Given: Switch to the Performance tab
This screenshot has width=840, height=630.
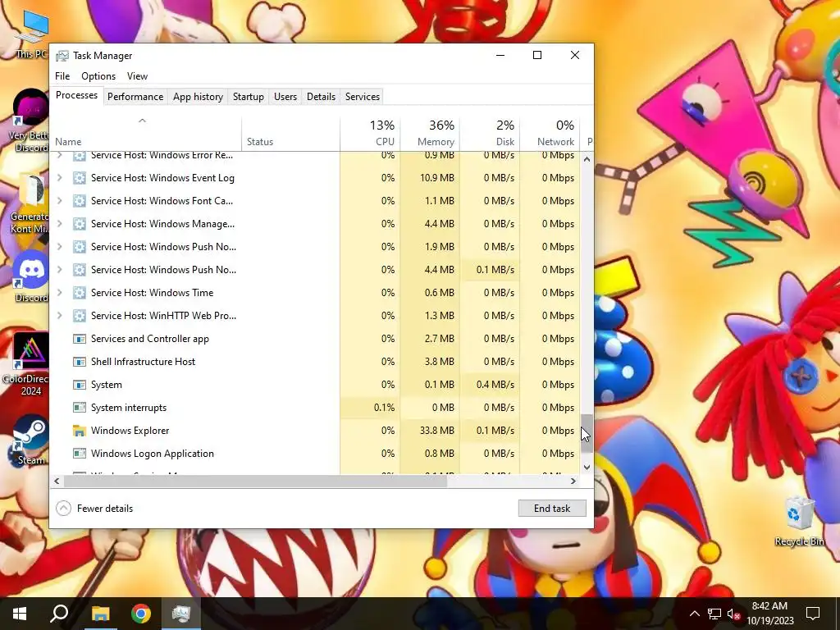Looking at the screenshot, I should pyautogui.click(x=135, y=97).
